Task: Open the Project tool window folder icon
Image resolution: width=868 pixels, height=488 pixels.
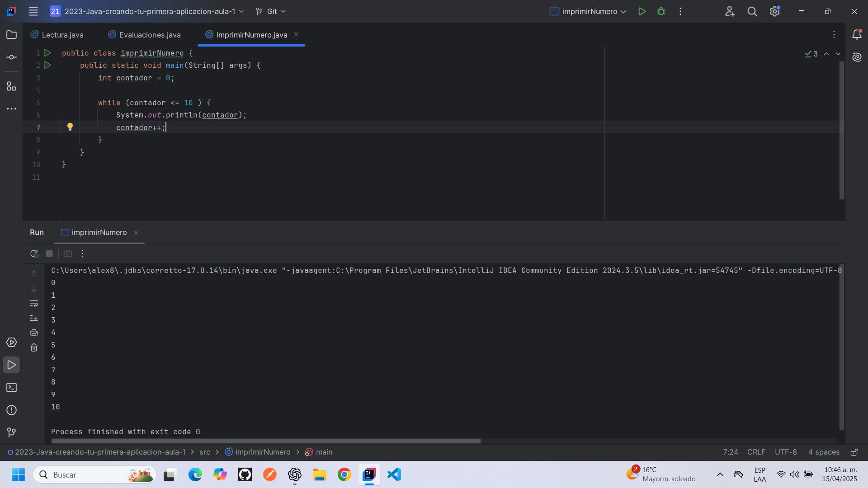Action: click(11, 35)
